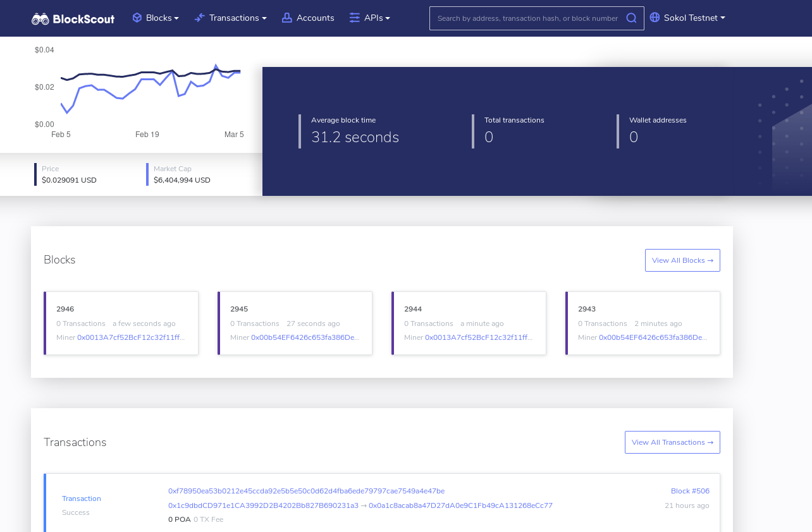The height and width of the screenshot is (532, 812).
Task: Open miner address of block 2943
Action: coord(653,337)
